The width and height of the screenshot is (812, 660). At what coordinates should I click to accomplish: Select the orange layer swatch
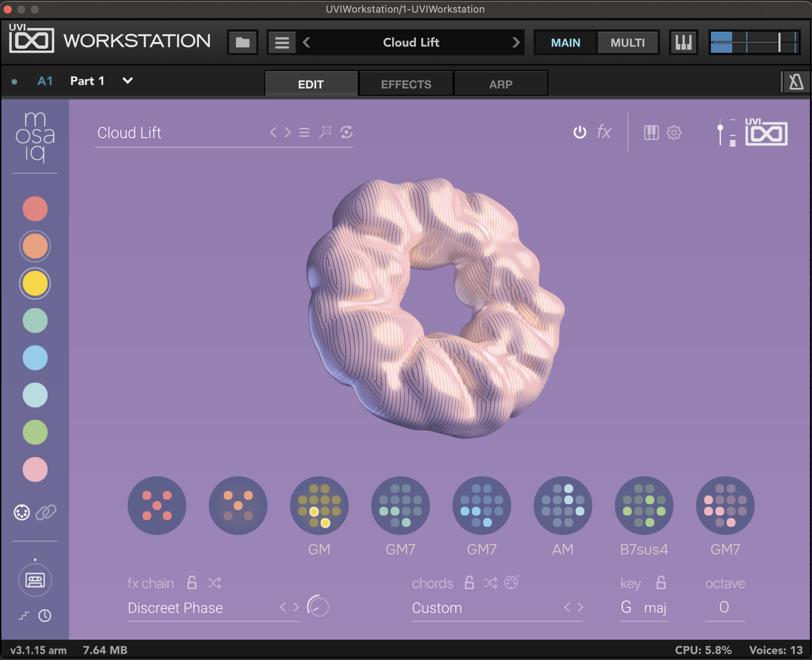coord(35,246)
